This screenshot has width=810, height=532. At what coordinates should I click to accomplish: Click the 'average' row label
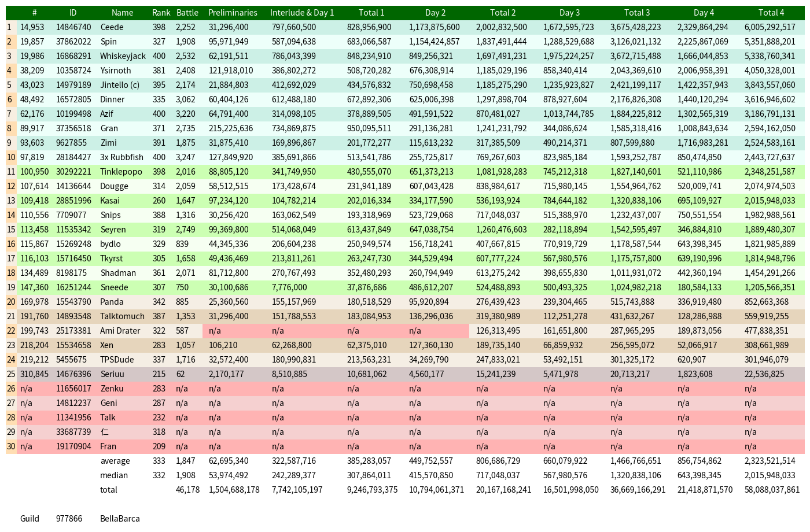click(115, 461)
